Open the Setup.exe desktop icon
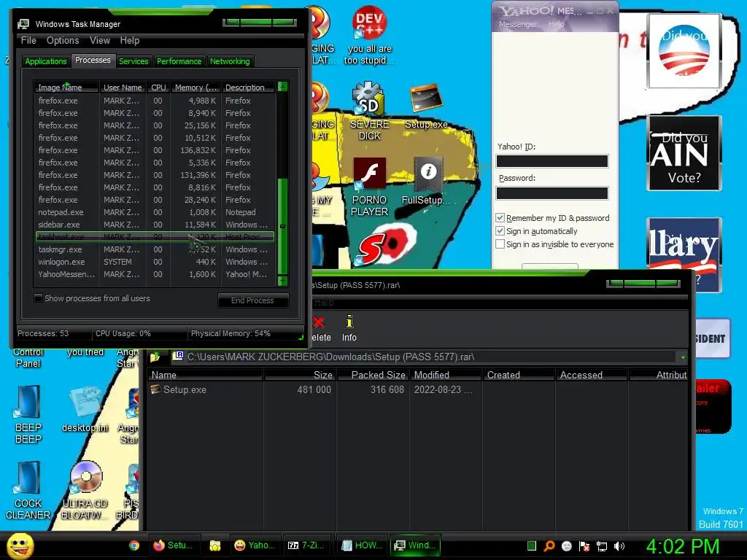Image resolution: width=747 pixels, height=560 pixels. tap(426, 98)
